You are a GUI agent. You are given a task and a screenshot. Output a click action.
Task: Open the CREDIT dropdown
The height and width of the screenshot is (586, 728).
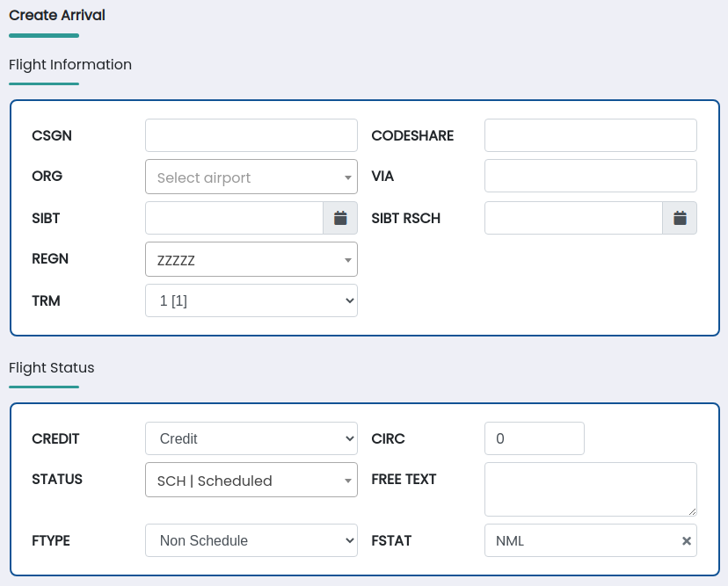coord(251,438)
